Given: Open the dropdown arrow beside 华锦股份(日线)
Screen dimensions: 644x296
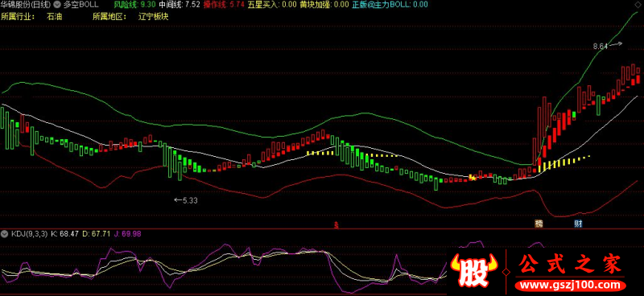Looking at the screenshot, I should (x=57, y=5).
